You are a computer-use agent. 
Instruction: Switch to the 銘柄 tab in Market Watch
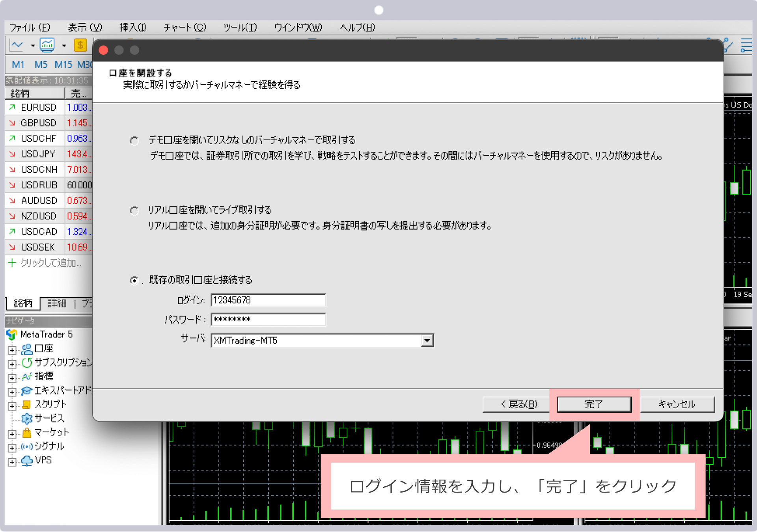click(23, 303)
